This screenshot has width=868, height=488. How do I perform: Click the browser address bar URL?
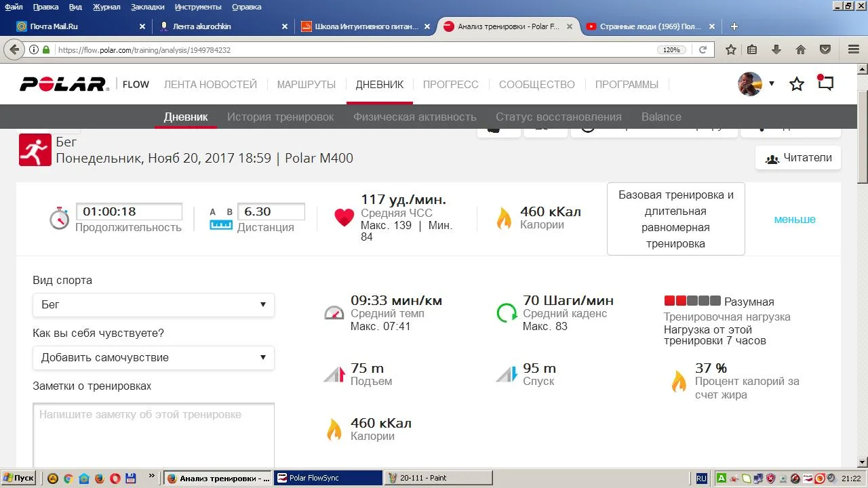pyautogui.click(x=144, y=50)
